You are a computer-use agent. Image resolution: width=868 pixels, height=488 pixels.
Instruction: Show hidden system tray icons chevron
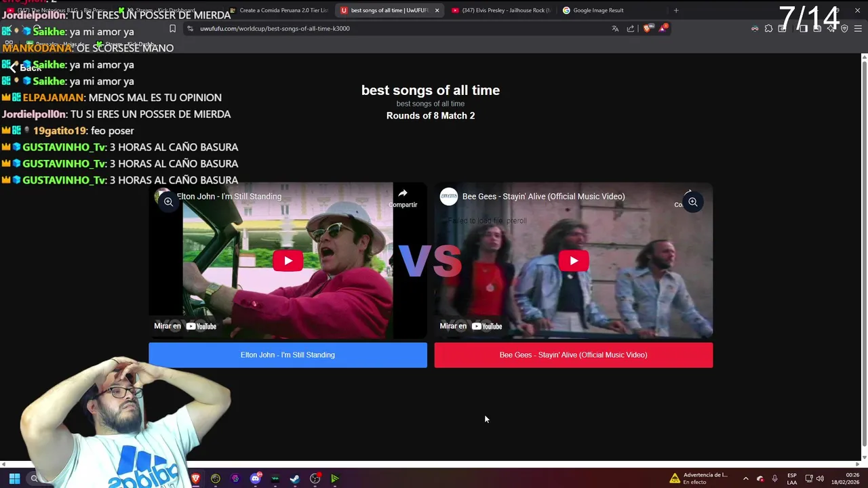click(x=745, y=479)
